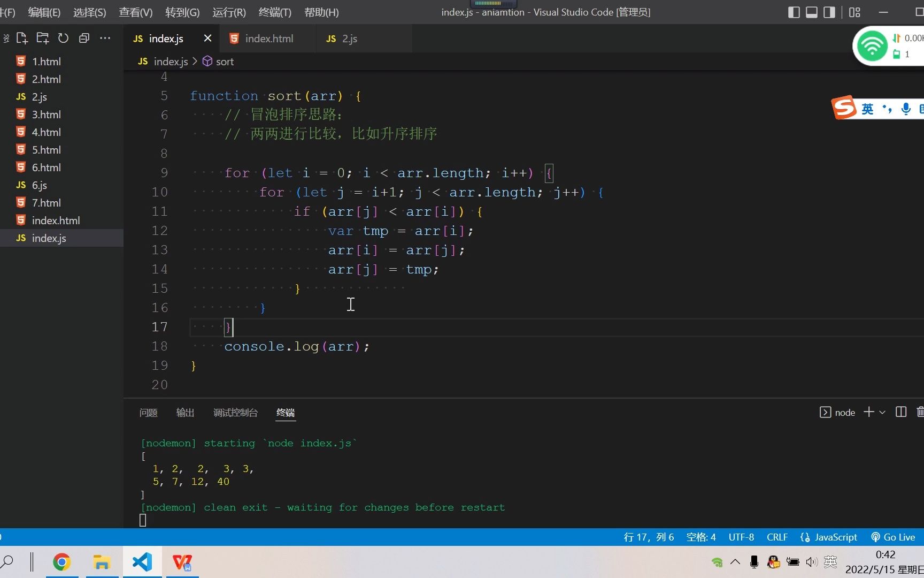Open 转到(G) menu

182,12
